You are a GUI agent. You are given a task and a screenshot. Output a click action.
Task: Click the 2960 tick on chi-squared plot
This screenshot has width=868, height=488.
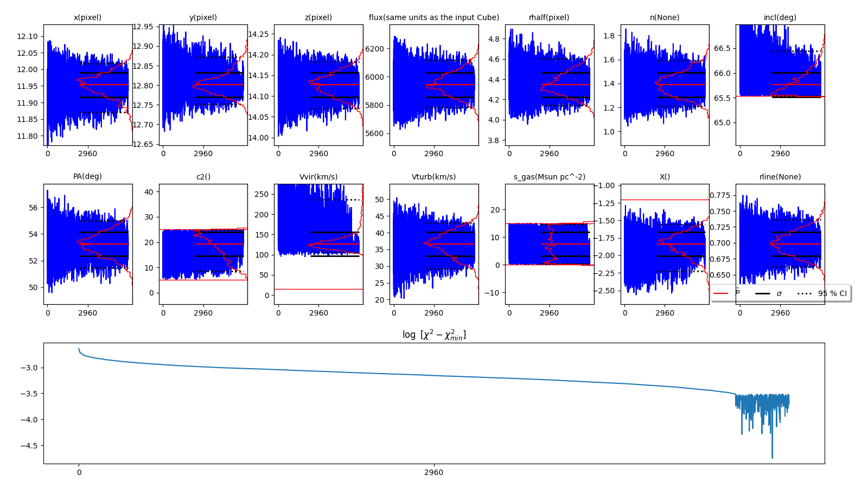[x=433, y=472]
